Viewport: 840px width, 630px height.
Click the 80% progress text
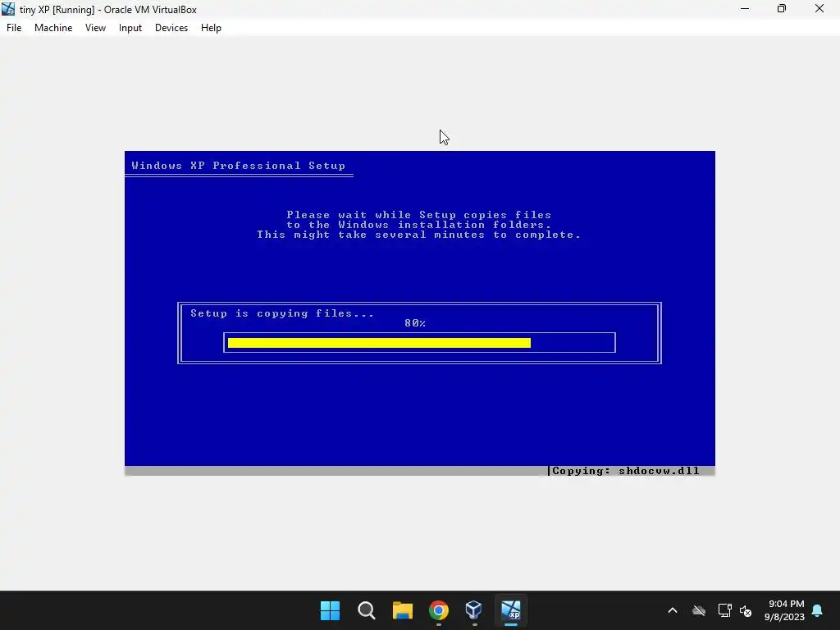[x=415, y=323]
